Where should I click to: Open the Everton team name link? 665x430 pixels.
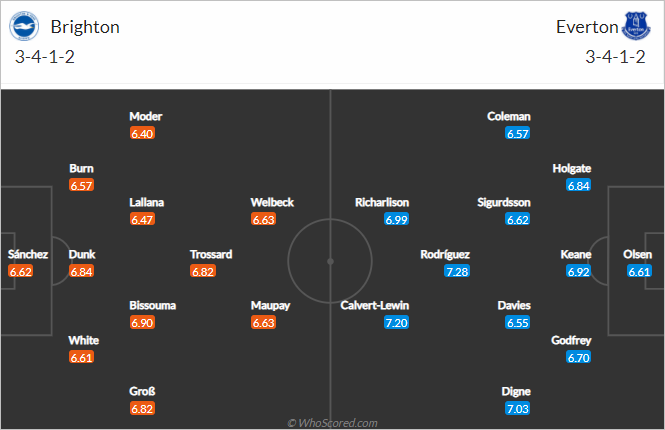pyautogui.click(x=587, y=27)
